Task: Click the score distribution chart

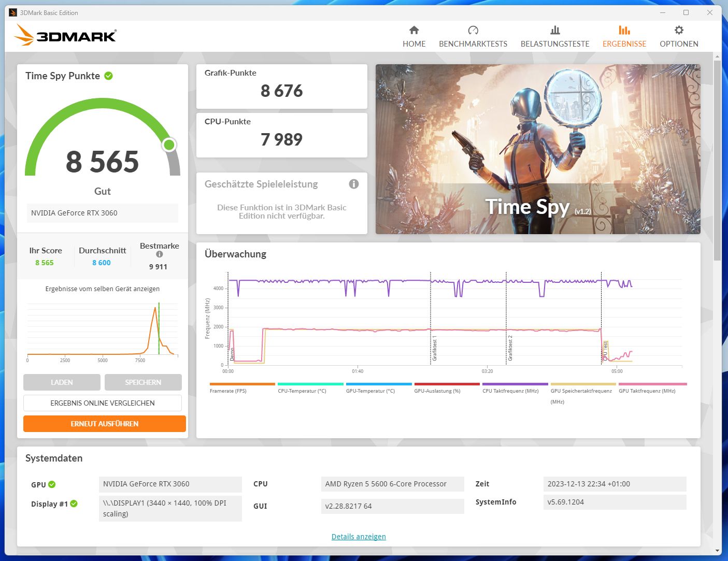Action: (x=103, y=332)
